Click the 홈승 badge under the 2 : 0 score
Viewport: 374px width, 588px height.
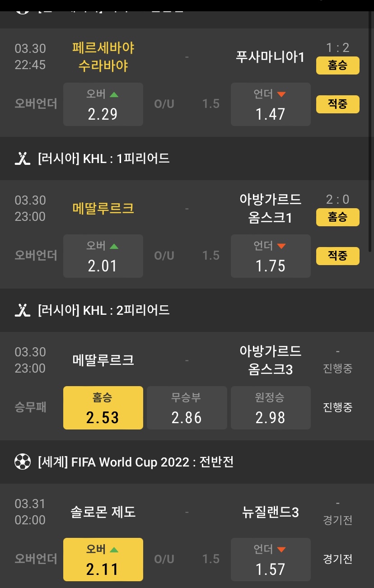337,217
